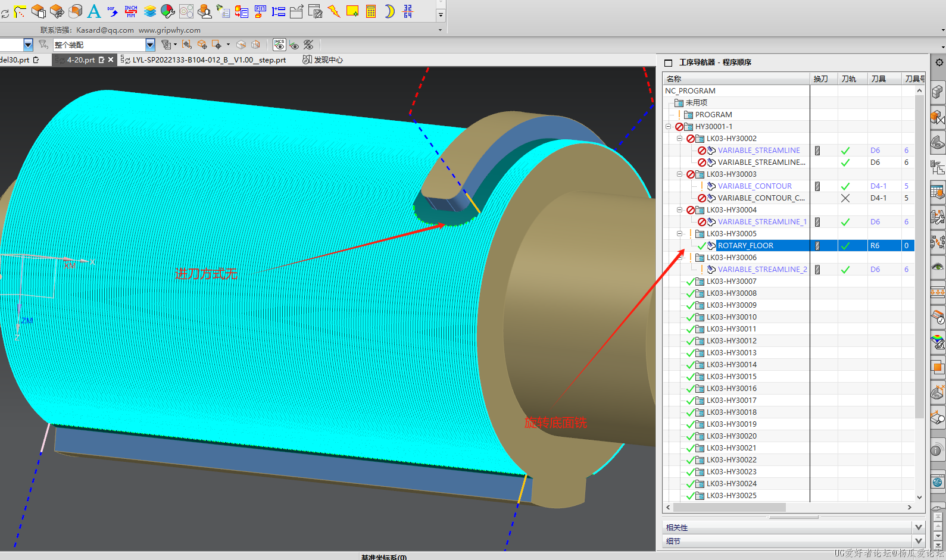Viewport: 946px width, 560px height.
Task: Open the 整个装配 selection scope dropdown
Action: [150, 45]
